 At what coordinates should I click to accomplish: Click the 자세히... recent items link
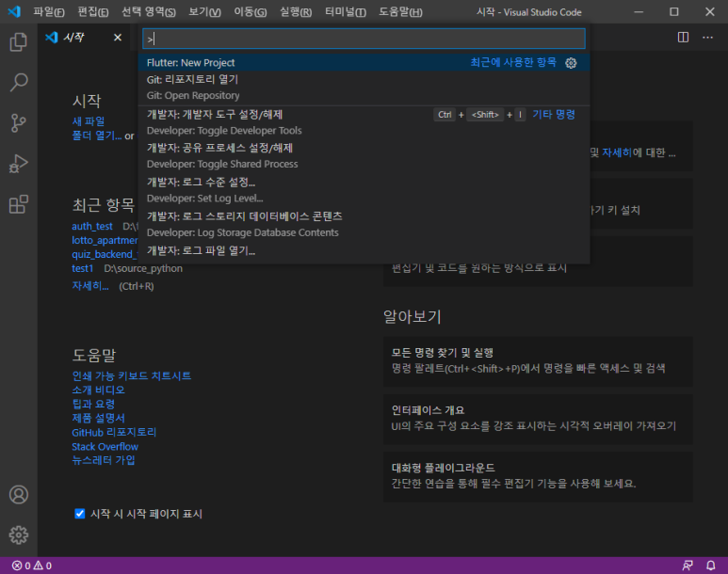[x=90, y=286]
